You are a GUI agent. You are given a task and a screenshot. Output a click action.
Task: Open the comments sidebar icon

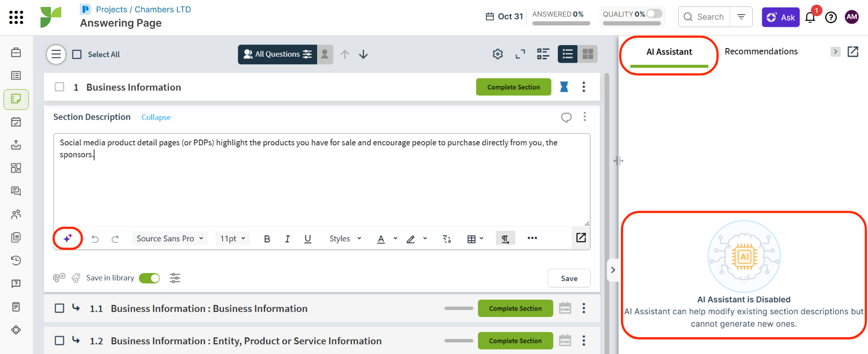(16, 191)
